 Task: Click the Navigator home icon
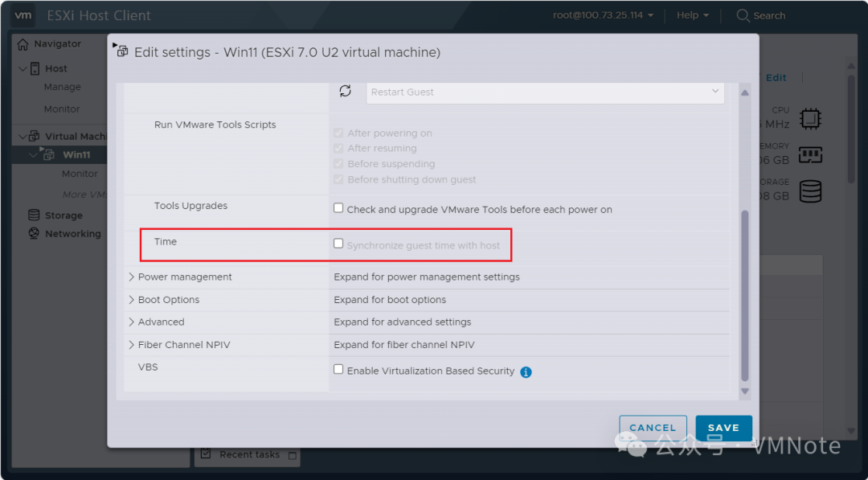click(x=23, y=44)
